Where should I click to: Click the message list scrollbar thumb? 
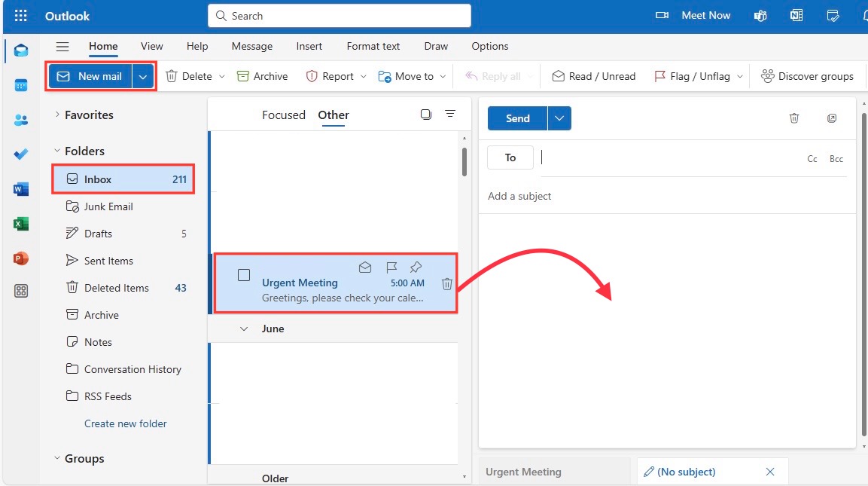pyautogui.click(x=464, y=162)
